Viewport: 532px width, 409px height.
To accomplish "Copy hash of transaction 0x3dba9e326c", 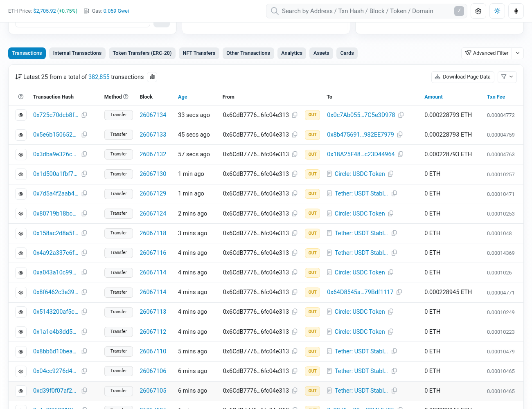I will pos(84,154).
